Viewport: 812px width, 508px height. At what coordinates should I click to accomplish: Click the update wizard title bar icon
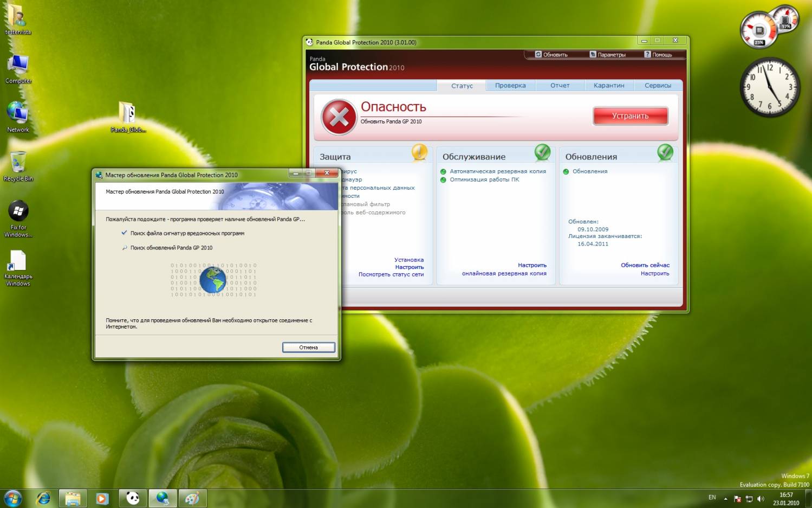pos(99,175)
